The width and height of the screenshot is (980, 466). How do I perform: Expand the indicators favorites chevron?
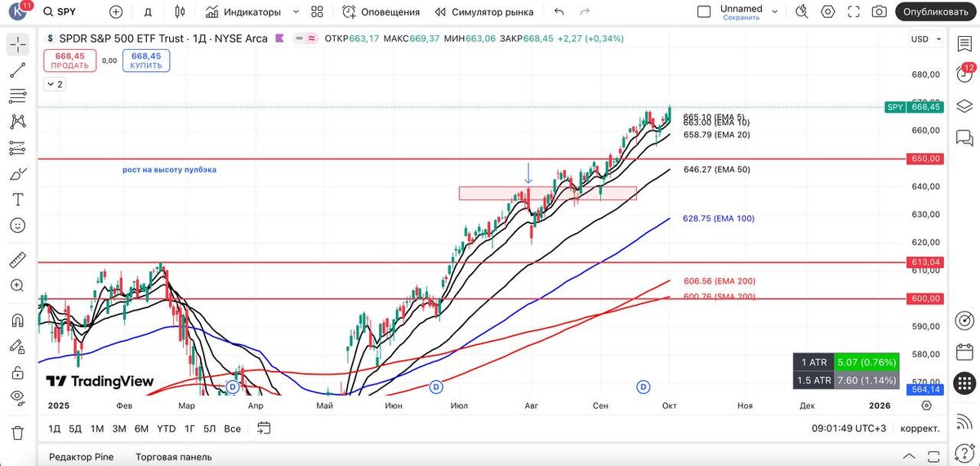pyautogui.click(x=296, y=11)
